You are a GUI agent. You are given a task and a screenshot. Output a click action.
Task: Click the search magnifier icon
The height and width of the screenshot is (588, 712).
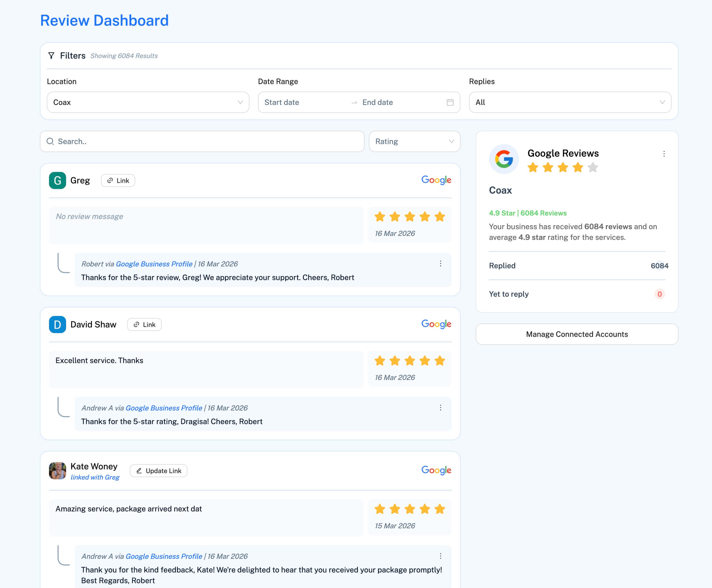click(50, 141)
